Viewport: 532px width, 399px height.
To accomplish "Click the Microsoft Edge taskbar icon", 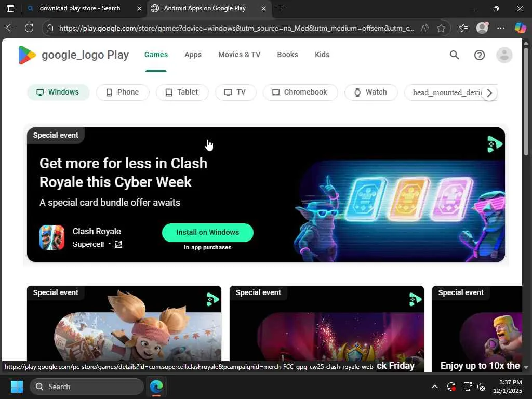I will 156,387.
